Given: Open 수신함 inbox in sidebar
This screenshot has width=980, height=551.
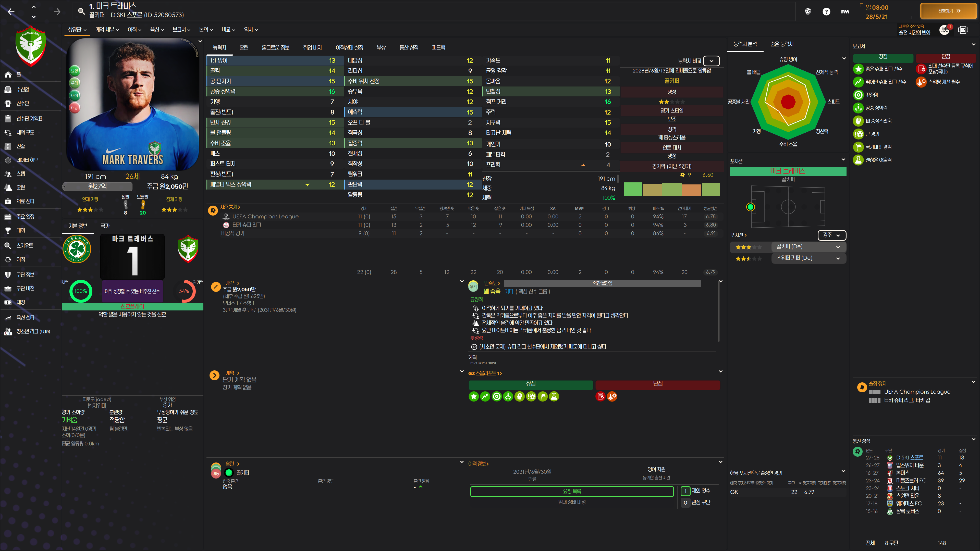Looking at the screenshot, I should [22, 89].
